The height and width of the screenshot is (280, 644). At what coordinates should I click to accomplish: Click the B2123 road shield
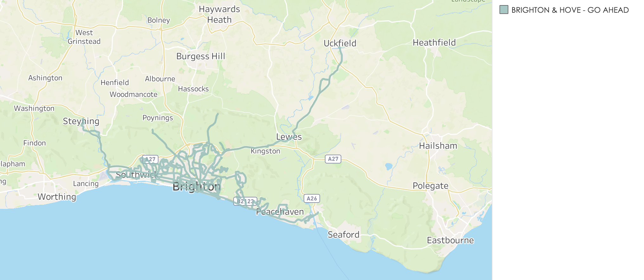(245, 201)
